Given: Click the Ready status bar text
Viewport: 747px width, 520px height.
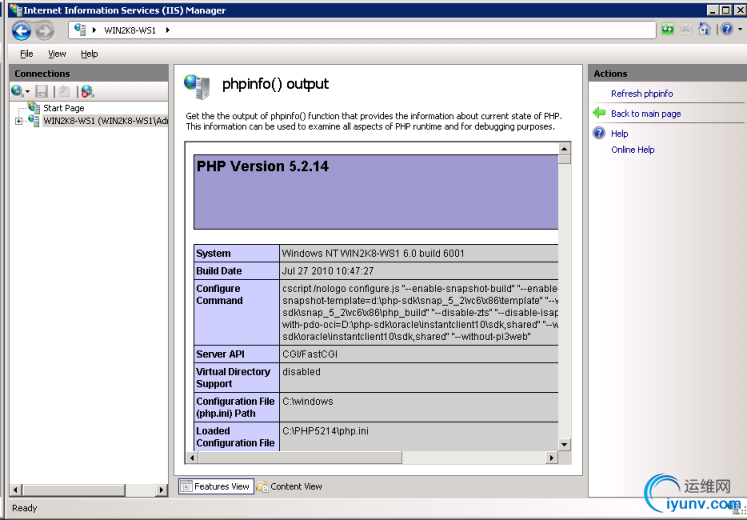Looking at the screenshot, I should 24,508.
